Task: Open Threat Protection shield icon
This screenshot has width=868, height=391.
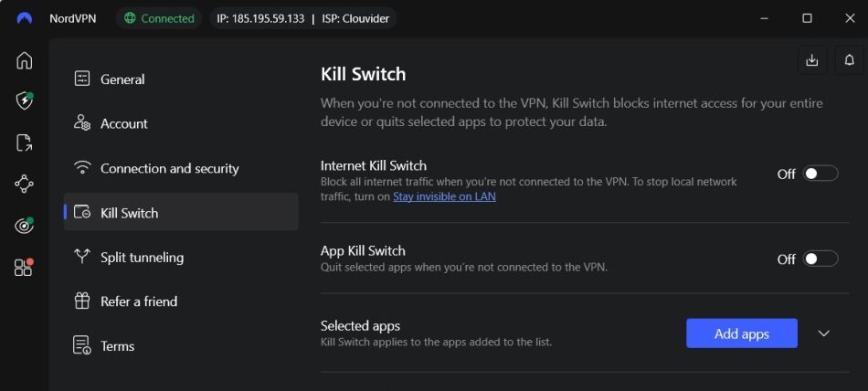Action: pyautogui.click(x=25, y=100)
